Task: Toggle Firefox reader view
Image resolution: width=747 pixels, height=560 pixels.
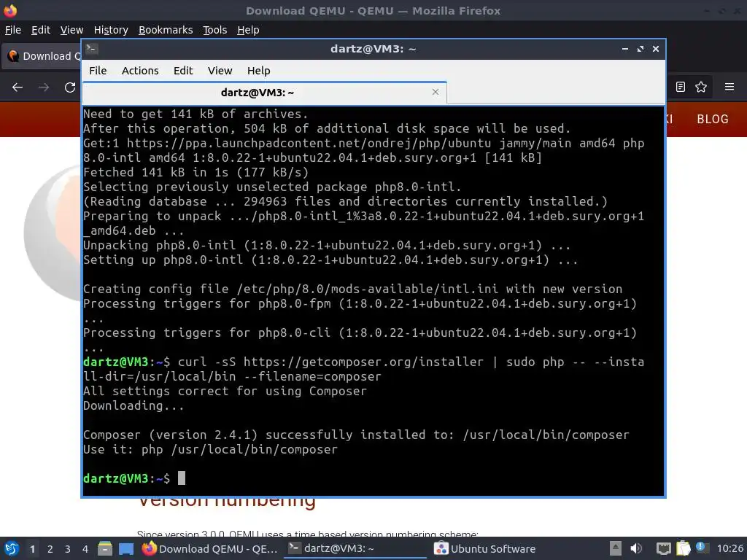Action: coord(681,87)
